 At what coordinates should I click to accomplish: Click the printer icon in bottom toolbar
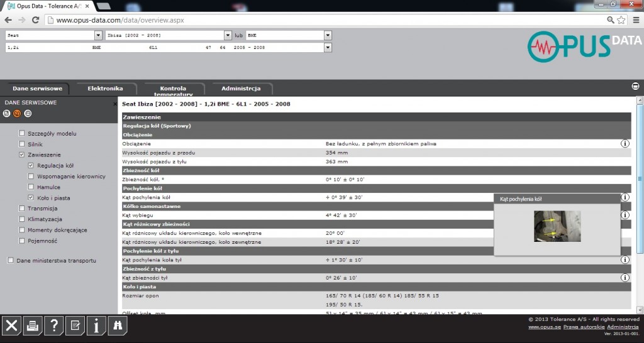click(33, 326)
